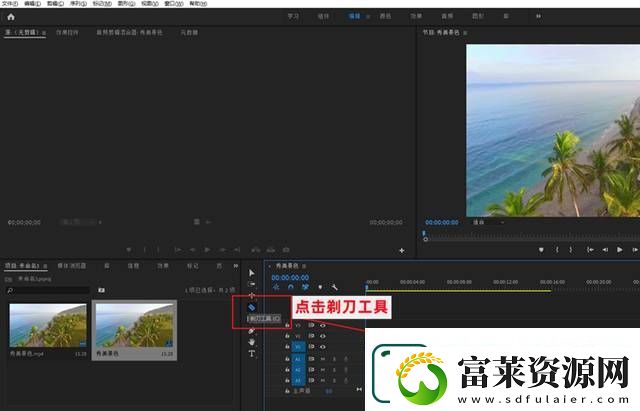Open the Source panel menu icon
This screenshot has width=640, height=411.
pyautogui.click(x=44, y=32)
